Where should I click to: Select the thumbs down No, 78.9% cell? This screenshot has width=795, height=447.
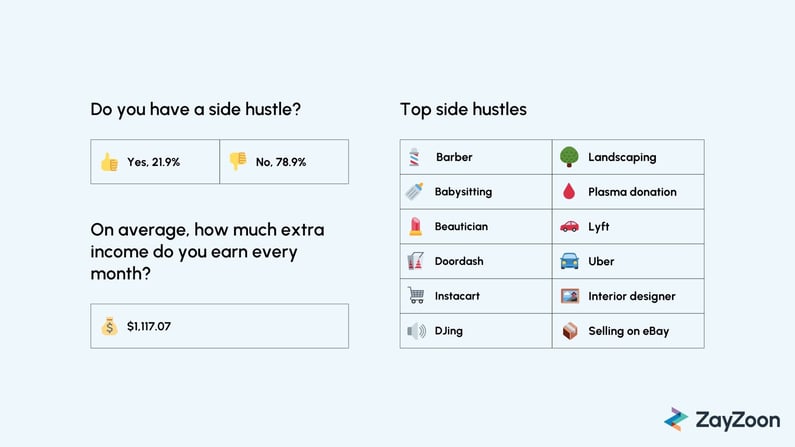284,162
